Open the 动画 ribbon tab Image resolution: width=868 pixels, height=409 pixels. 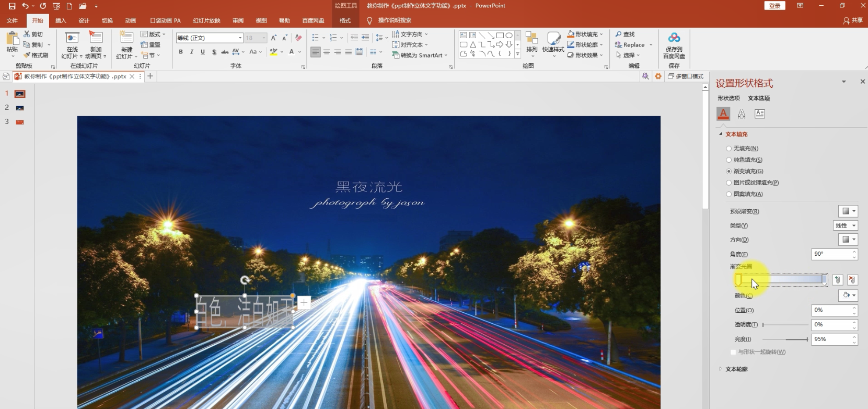click(131, 20)
